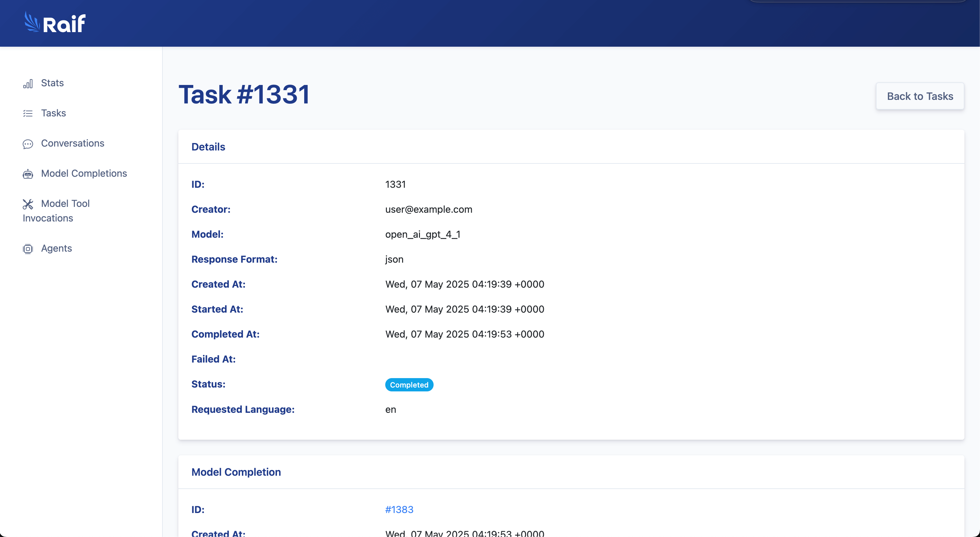Viewport: 980px width, 537px height.
Task: Click the Conversations chat bubble icon
Action: tap(28, 144)
